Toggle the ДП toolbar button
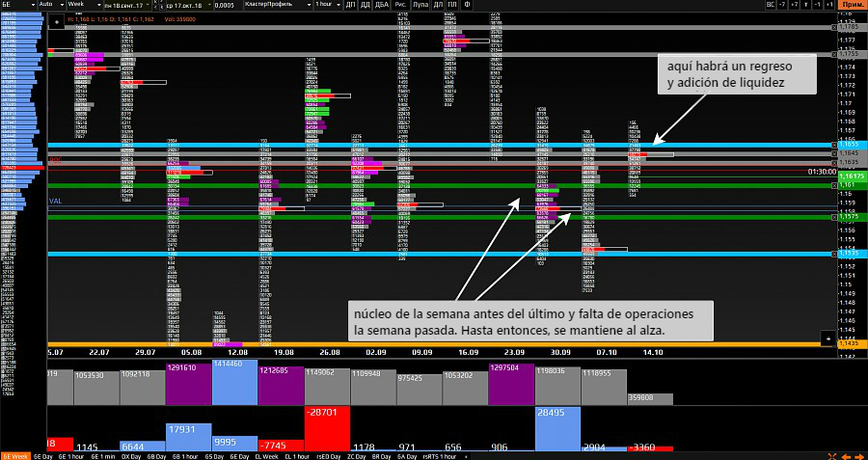868x460 pixels. click(350, 5)
